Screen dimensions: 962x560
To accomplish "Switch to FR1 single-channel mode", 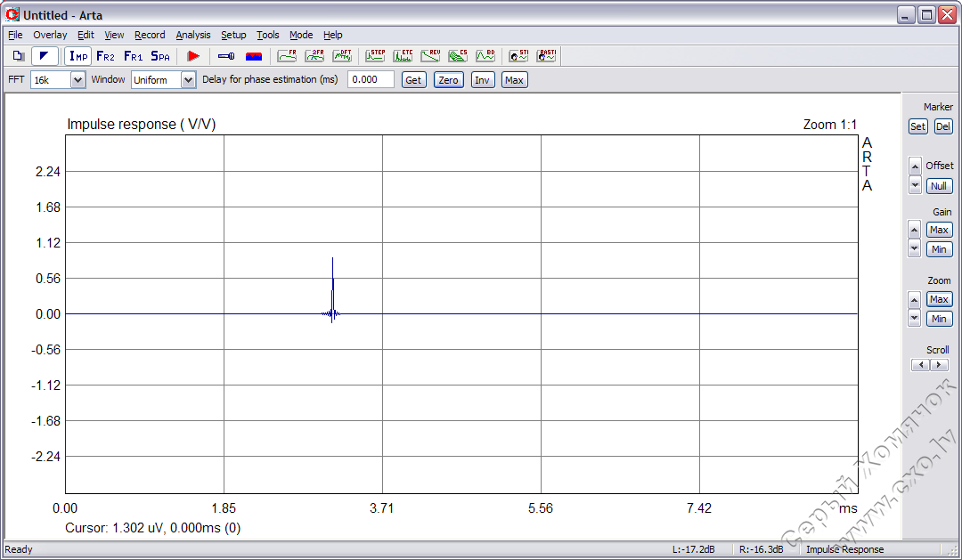I will [x=133, y=56].
